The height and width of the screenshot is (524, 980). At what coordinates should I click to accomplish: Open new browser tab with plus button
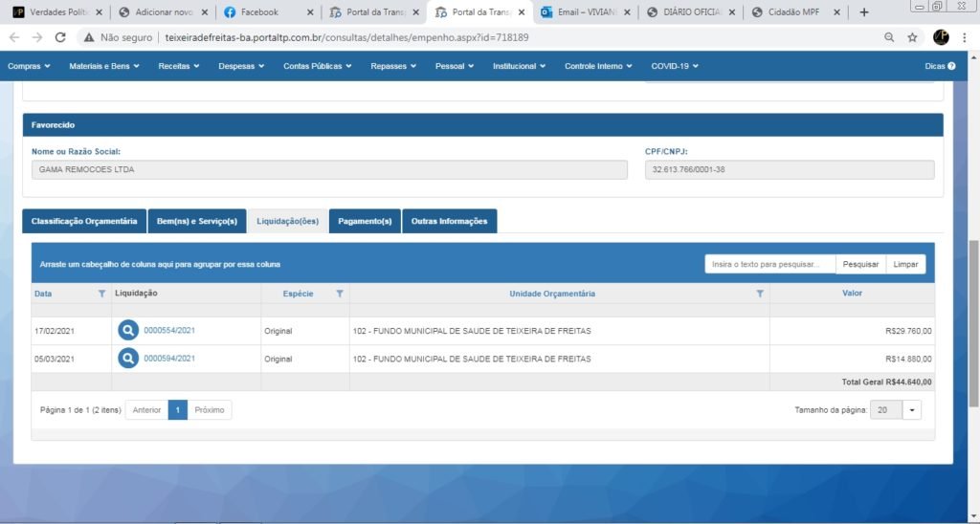click(x=864, y=12)
